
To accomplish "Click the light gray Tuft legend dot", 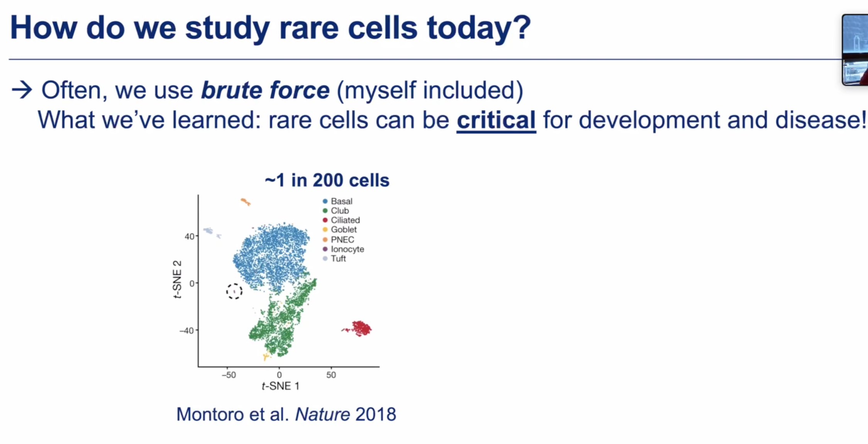I will click(x=325, y=259).
